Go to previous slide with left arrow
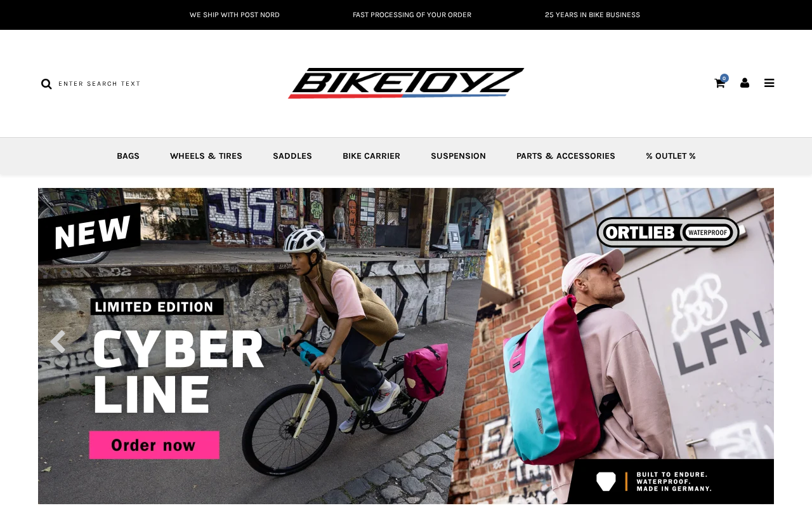This screenshot has width=812, height=508. (x=58, y=342)
